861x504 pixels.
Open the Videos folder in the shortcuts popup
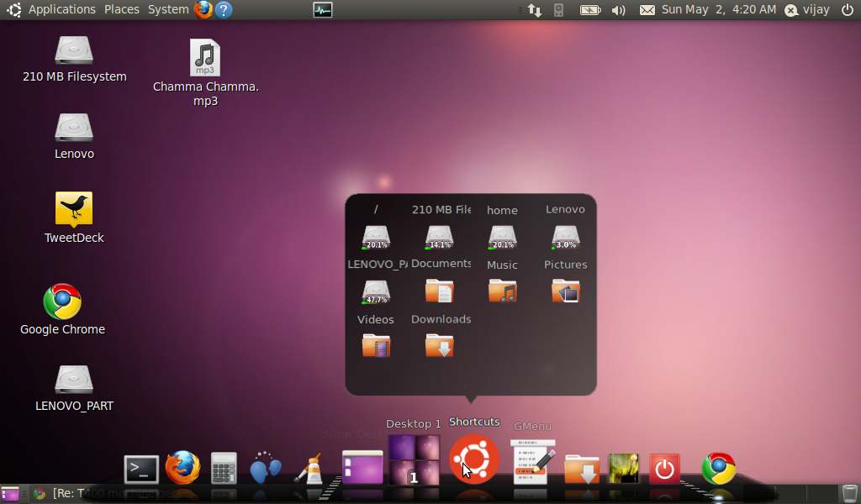pos(376,345)
